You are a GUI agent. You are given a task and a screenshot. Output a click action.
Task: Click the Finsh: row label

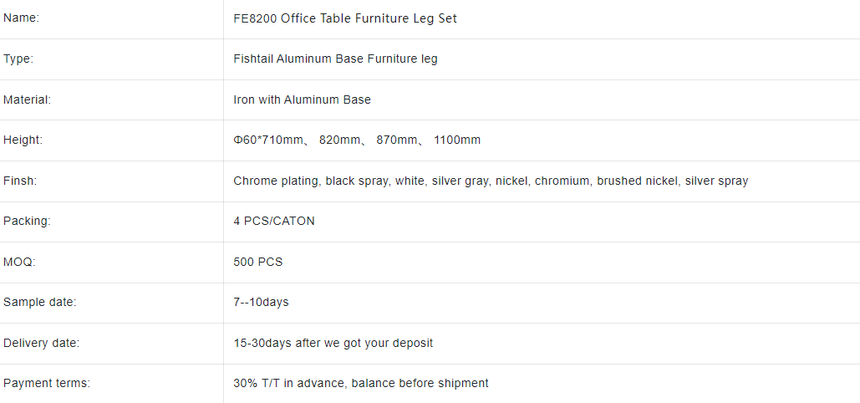click(x=20, y=180)
